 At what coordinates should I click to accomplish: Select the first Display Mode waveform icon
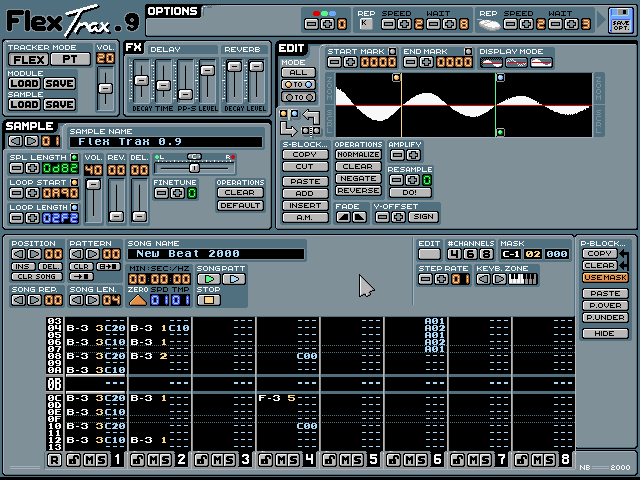coord(491,62)
